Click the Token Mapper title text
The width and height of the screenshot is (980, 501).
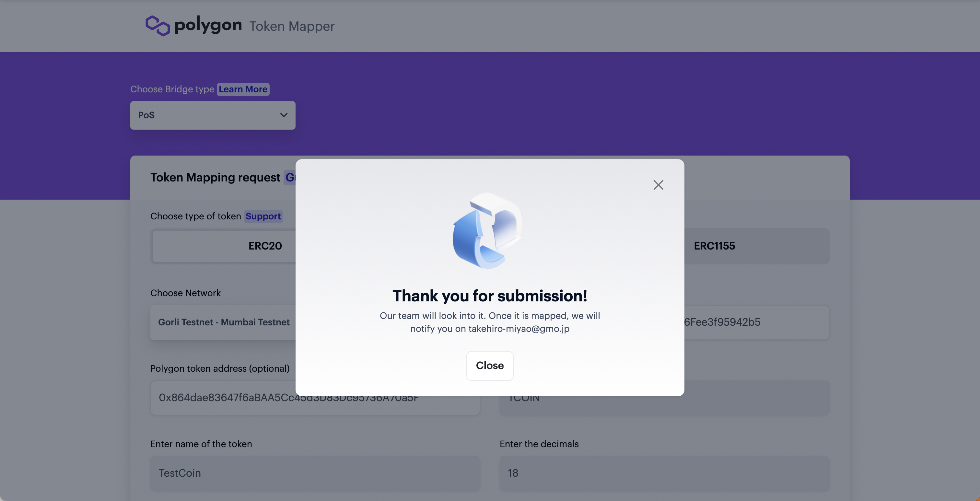(x=292, y=26)
